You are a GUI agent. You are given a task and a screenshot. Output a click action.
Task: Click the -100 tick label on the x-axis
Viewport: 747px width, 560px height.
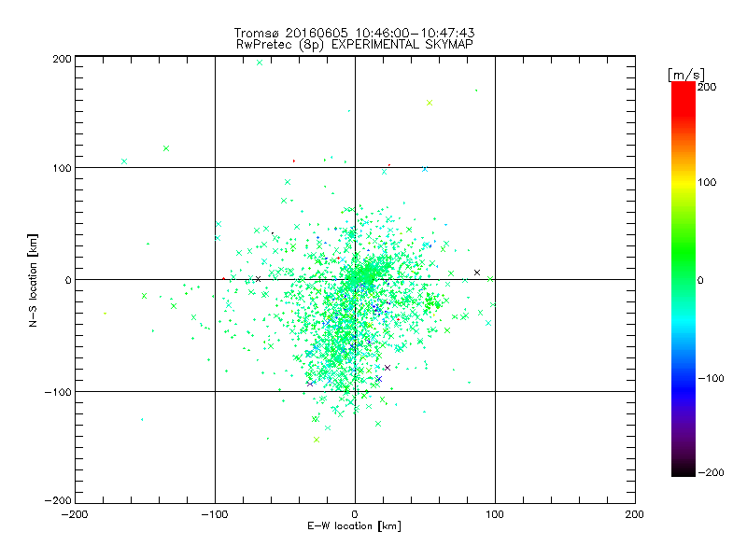214,514
